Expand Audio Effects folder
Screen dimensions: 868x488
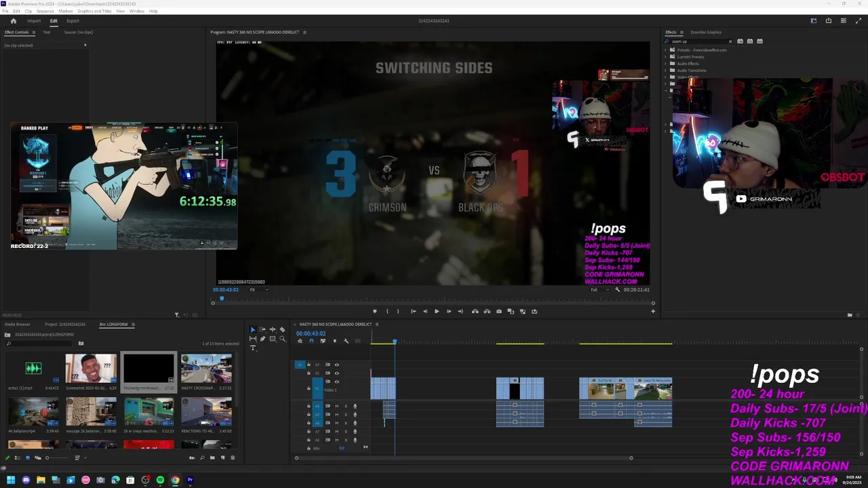[x=665, y=64]
